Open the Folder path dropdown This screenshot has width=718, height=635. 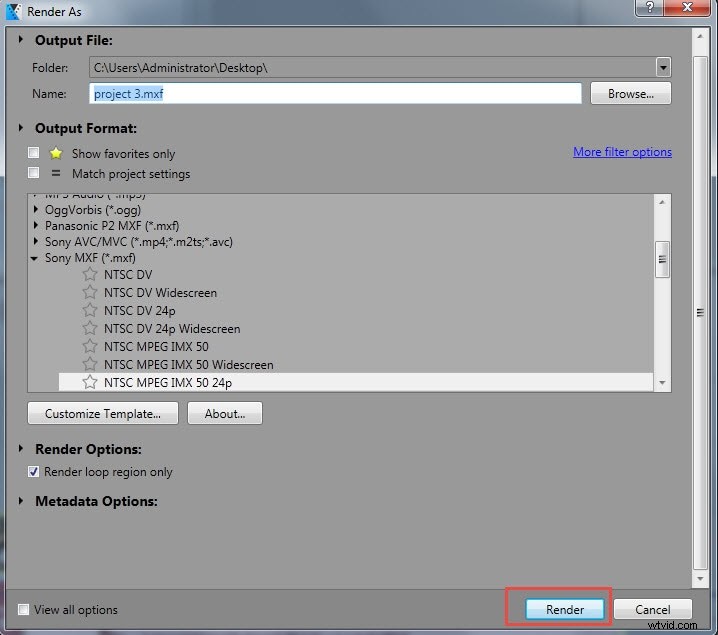coord(663,68)
